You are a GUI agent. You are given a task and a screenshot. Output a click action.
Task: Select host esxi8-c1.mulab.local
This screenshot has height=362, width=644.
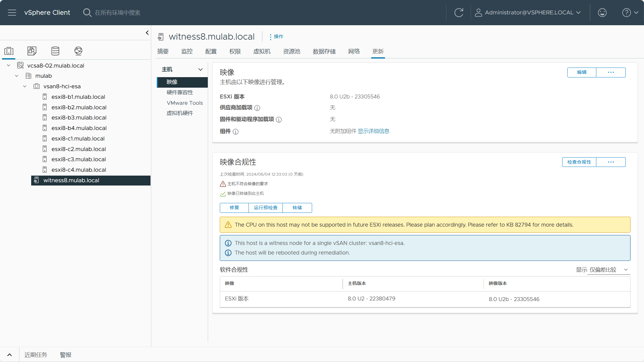[78, 139]
